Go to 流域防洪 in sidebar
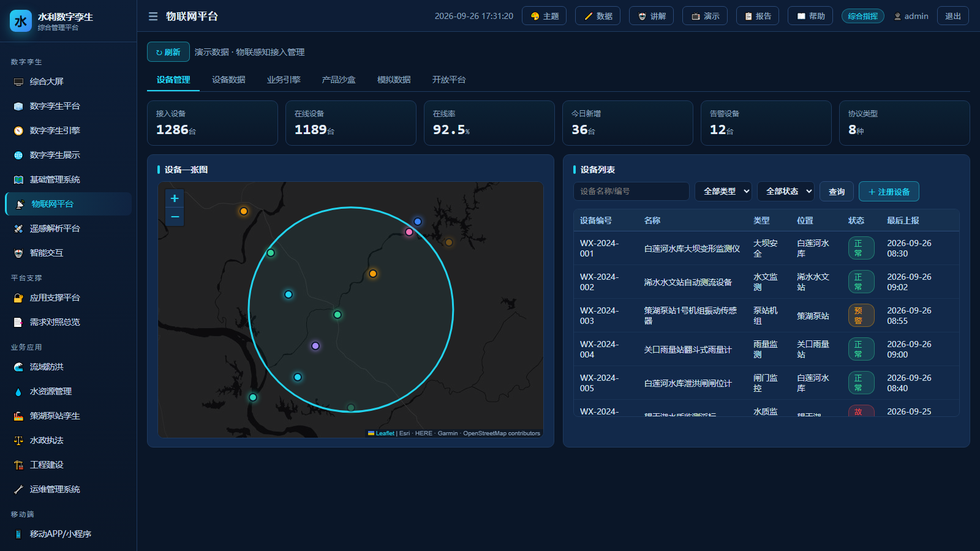 pos(68,367)
